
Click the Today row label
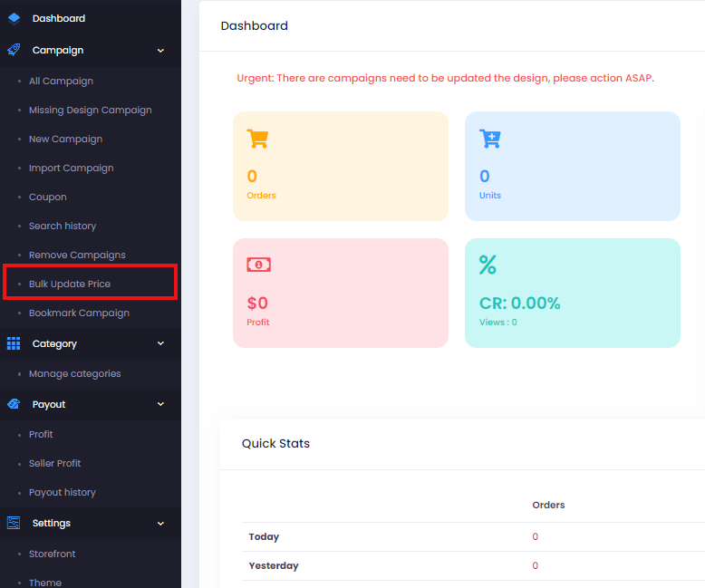pos(264,536)
